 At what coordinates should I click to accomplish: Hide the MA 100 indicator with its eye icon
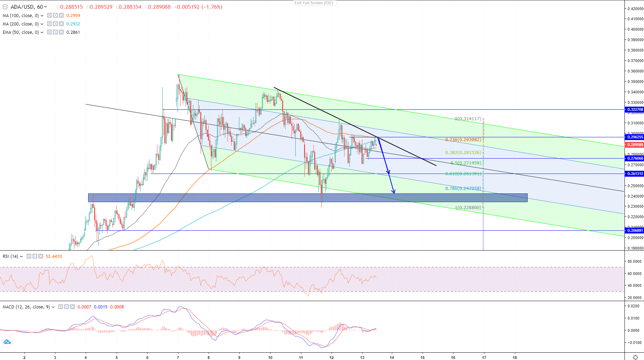click(49, 16)
